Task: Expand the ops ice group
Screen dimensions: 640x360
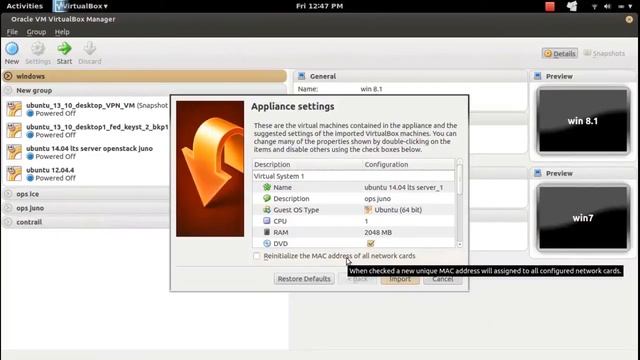Action: tap(8, 194)
